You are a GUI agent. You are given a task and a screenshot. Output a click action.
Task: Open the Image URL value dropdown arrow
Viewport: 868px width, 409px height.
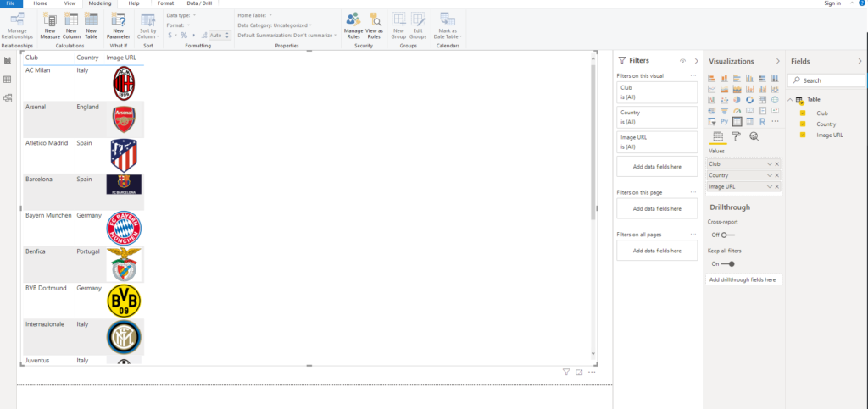(770, 187)
